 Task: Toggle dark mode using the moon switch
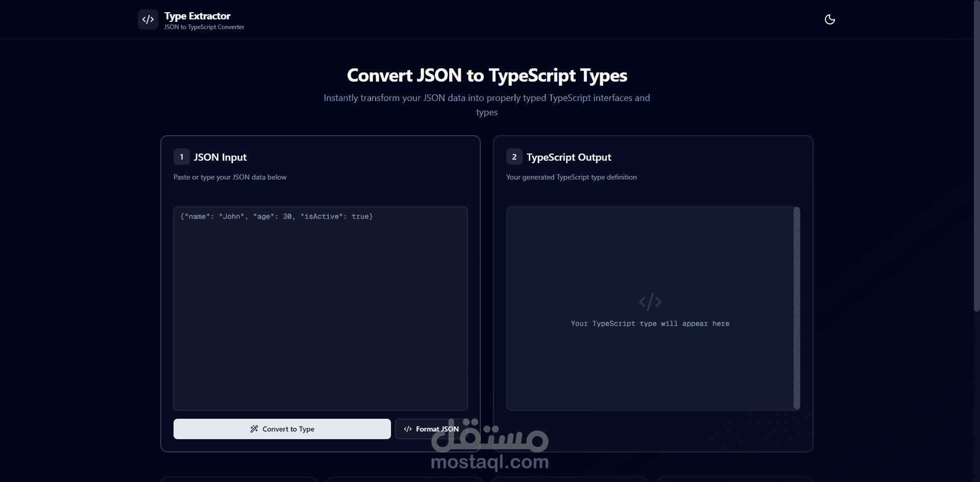tap(829, 19)
